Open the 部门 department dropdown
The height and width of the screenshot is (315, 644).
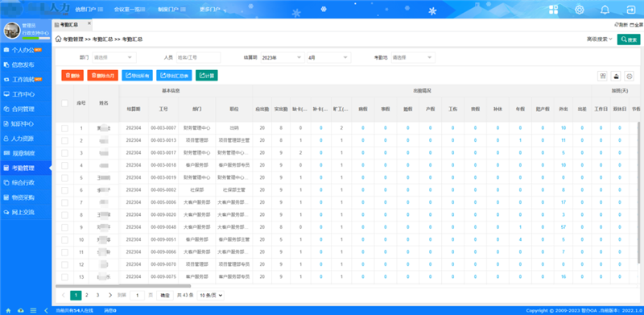pos(114,57)
